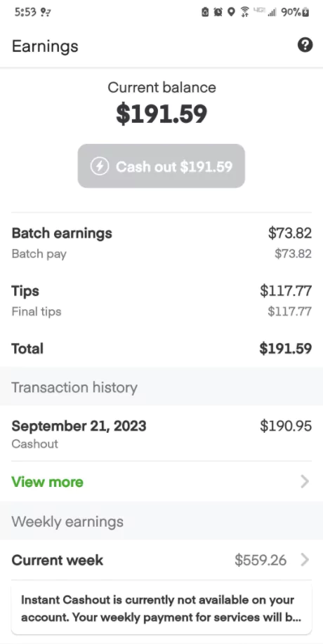Screen dimensions: 323x644
Task: Tap the battery icon in status bar
Action: 305,13
